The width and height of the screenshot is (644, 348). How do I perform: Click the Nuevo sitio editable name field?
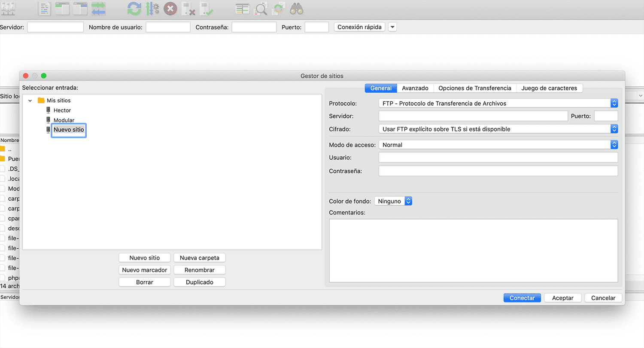[69, 129]
